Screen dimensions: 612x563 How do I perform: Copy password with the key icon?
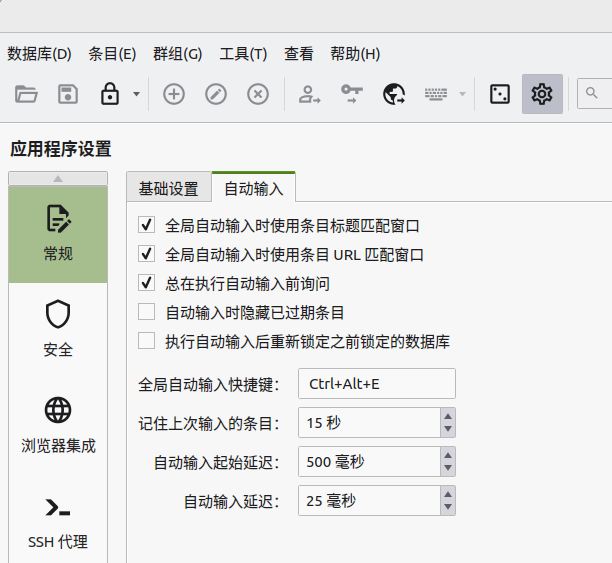352,94
